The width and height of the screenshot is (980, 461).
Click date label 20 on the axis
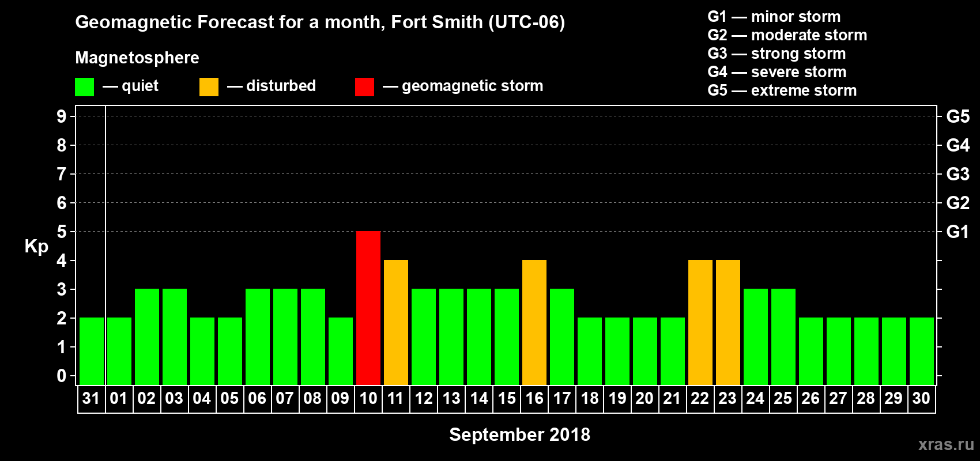pyautogui.click(x=644, y=398)
